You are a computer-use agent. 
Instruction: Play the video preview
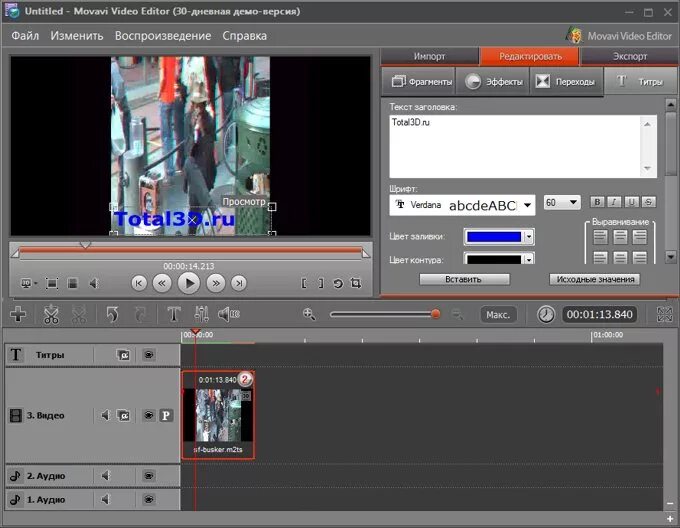(189, 284)
